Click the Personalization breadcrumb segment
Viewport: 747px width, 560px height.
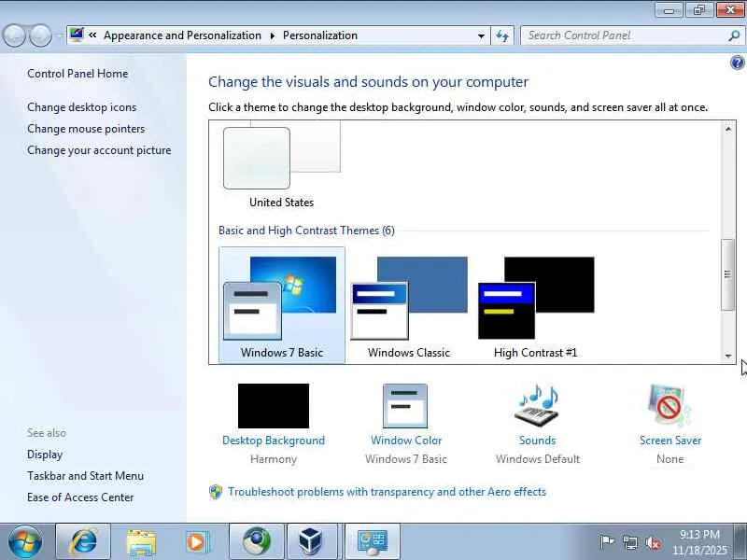[x=320, y=35]
